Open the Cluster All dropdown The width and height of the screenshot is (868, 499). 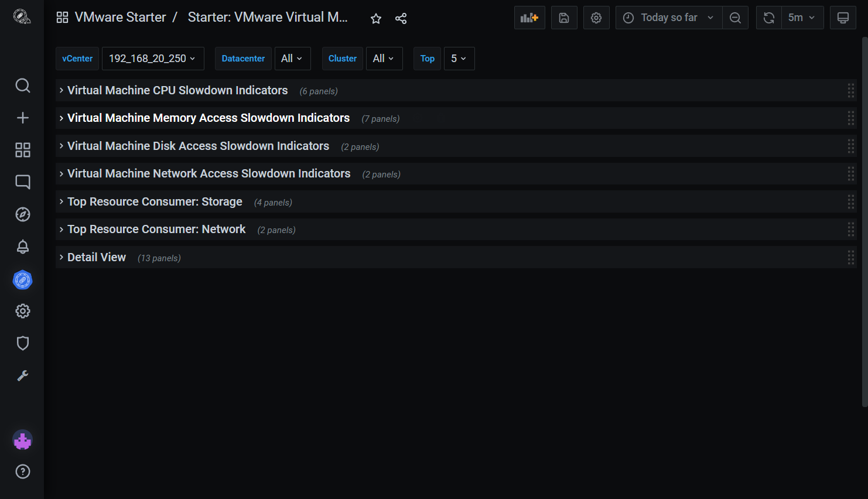pyautogui.click(x=384, y=59)
